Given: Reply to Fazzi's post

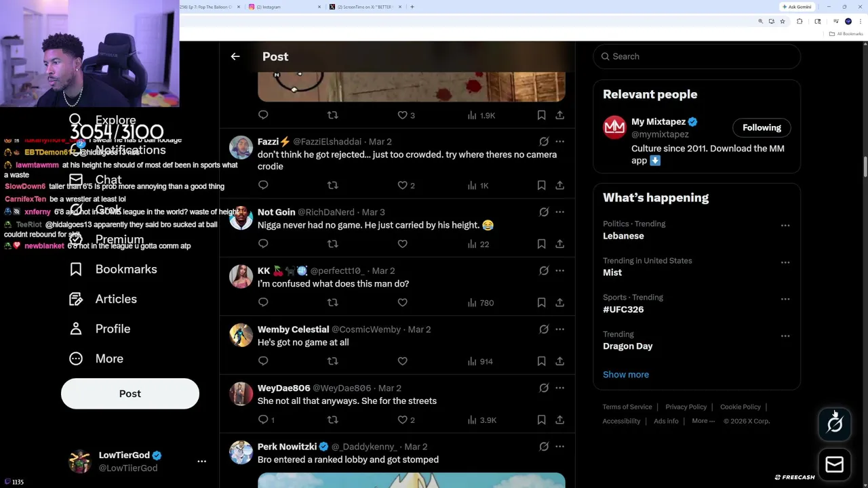Looking at the screenshot, I should pos(263,185).
